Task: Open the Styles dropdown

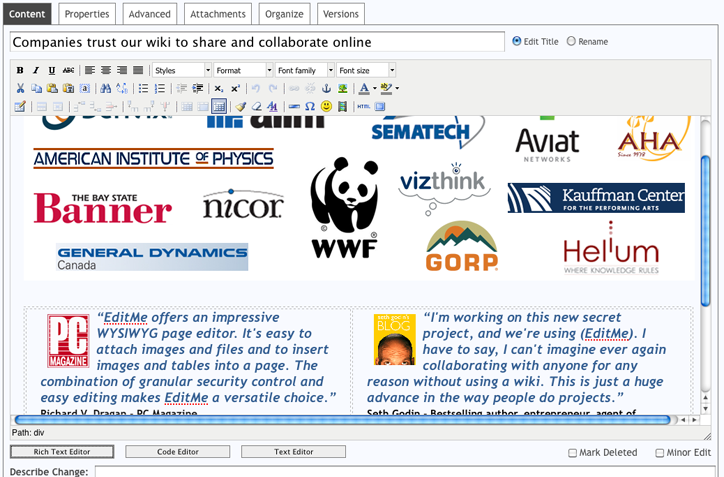Action: pyautogui.click(x=182, y=70)
